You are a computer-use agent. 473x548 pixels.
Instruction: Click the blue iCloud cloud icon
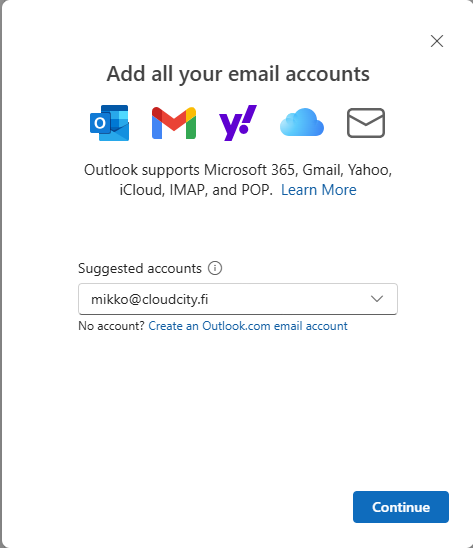coord(302,122)
